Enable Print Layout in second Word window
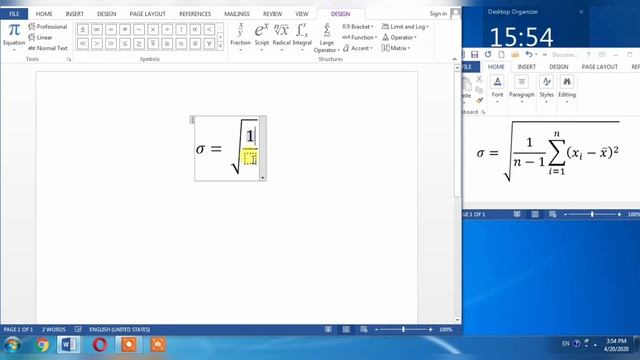The image size is (640, 360). click(x=535, y=214)
